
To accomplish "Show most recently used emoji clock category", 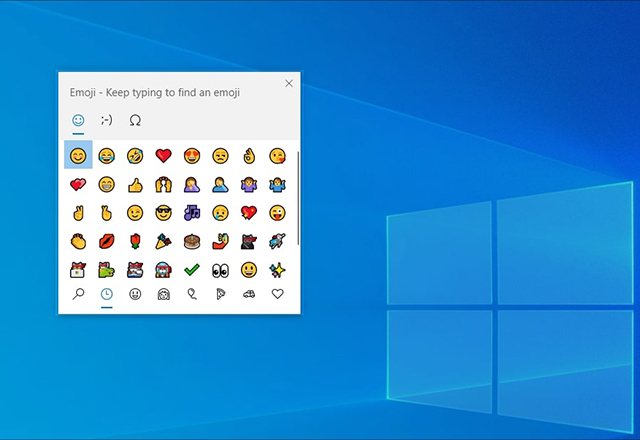I will pyautogui.click(x=107, y=294).
